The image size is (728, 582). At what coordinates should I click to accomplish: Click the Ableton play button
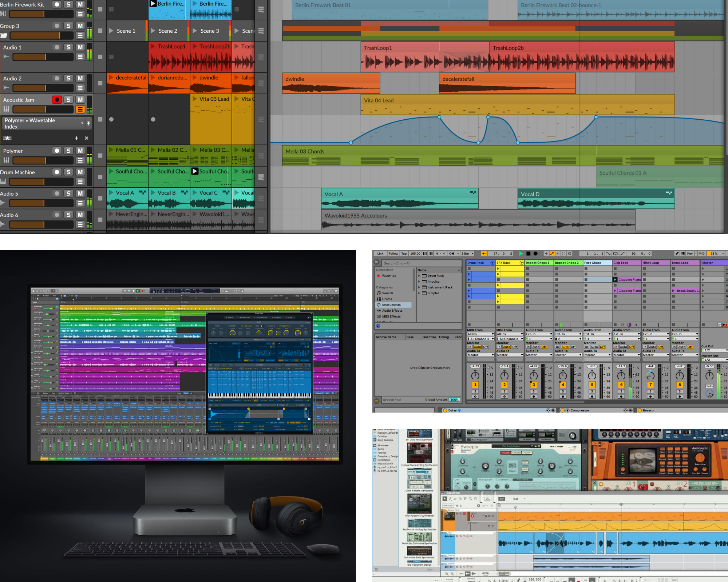(521, 254)
